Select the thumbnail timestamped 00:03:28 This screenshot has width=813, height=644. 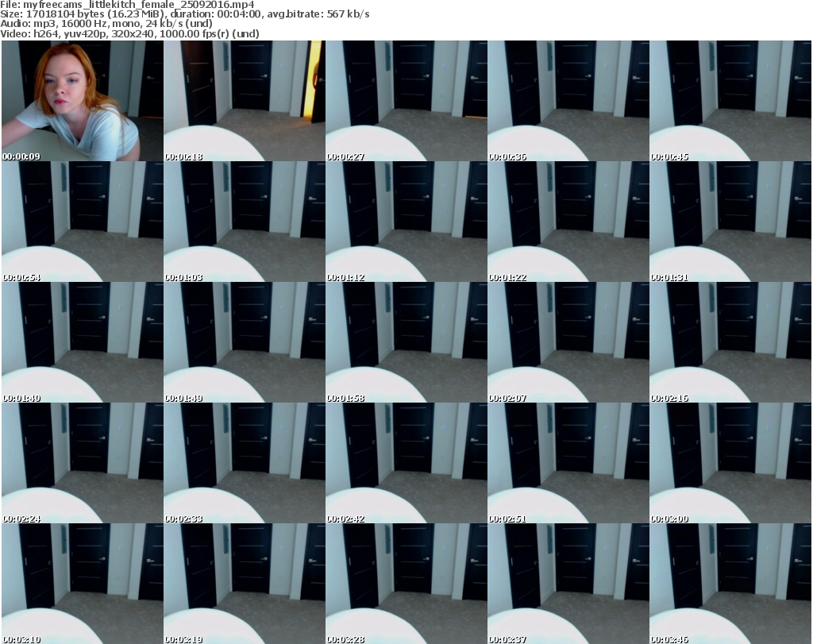(x=406, y=584)
